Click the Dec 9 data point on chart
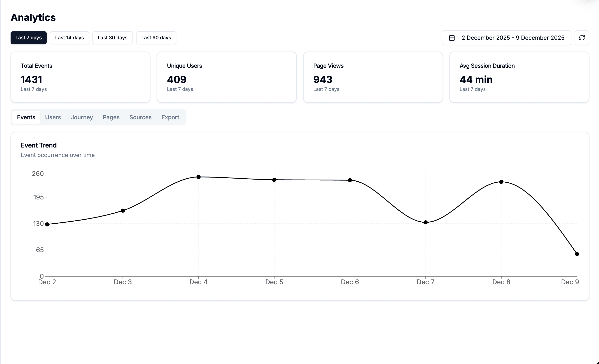599x364 pixels. [x=577, y=254]
